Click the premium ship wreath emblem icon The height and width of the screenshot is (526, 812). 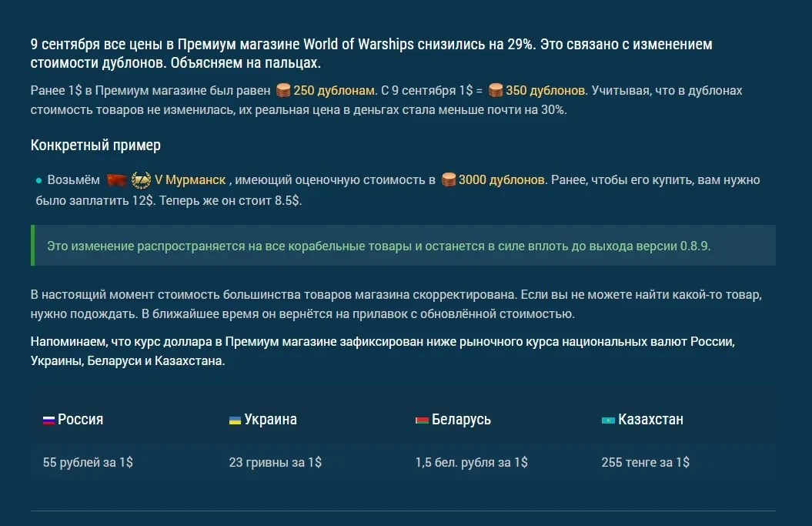pyautogui.click(x=140, y=180)
